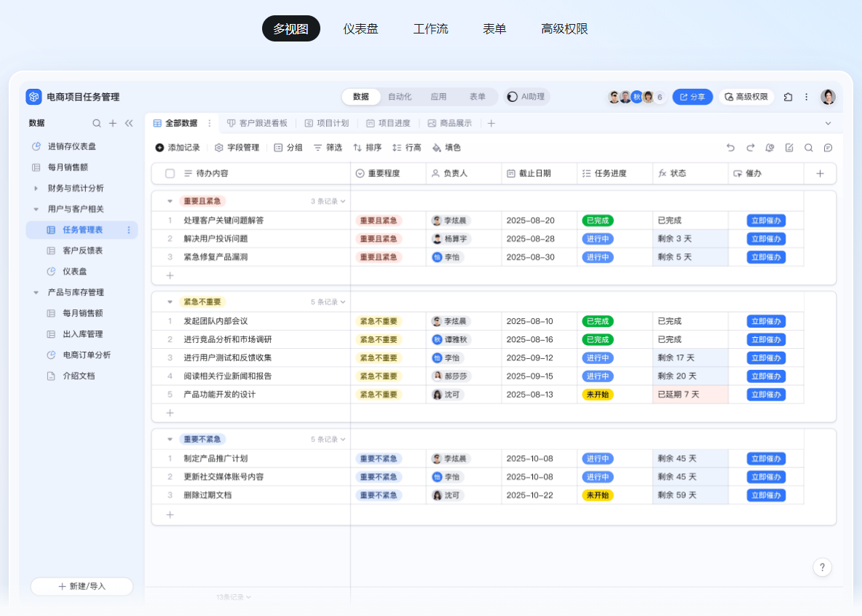Open 客户反馈表 in the sidebar
This screenshot has height=616, width=862.
tap(82, 250)
